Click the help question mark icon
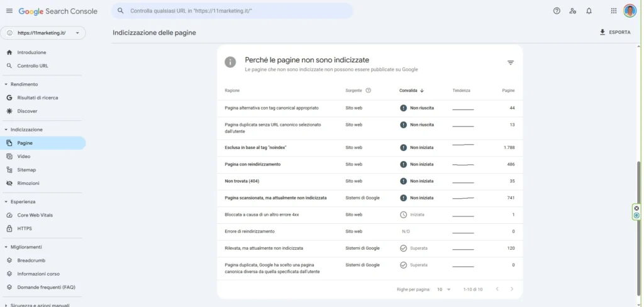Viewport: 644px width, 307px height. click(557, 11)
